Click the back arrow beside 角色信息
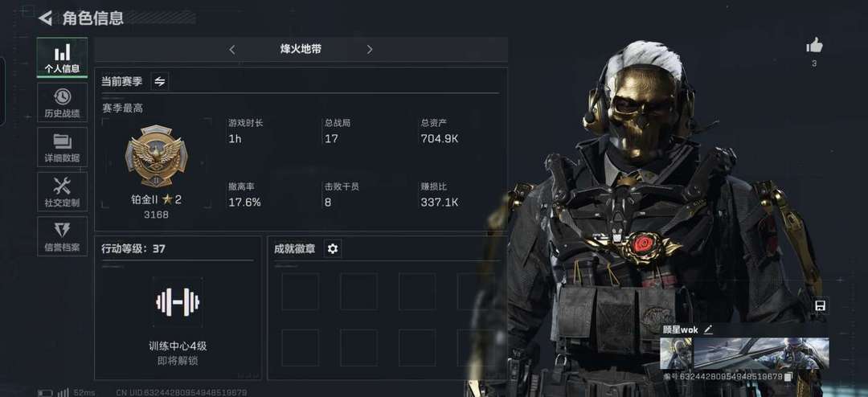868x397 pixels. tap(45, 18)
